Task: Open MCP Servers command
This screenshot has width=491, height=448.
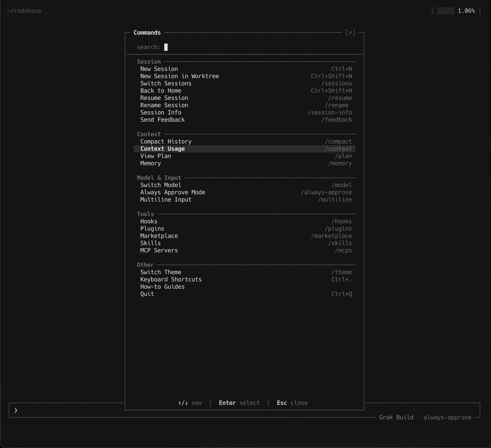Action: tap(244, 251)
